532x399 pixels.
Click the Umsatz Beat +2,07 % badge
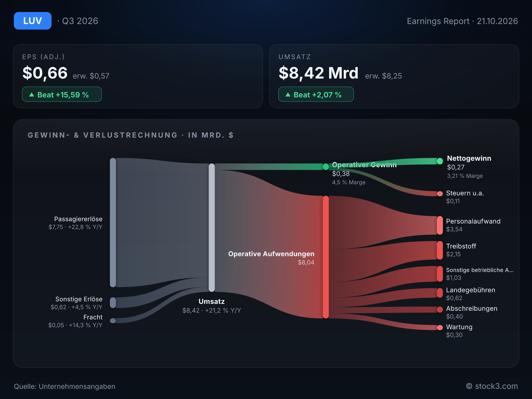316,94
